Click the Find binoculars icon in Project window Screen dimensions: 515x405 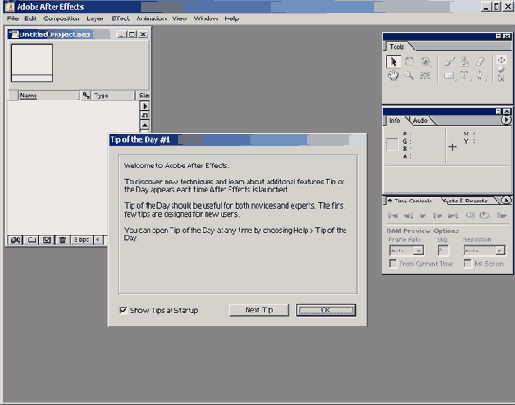click(15, 240)
